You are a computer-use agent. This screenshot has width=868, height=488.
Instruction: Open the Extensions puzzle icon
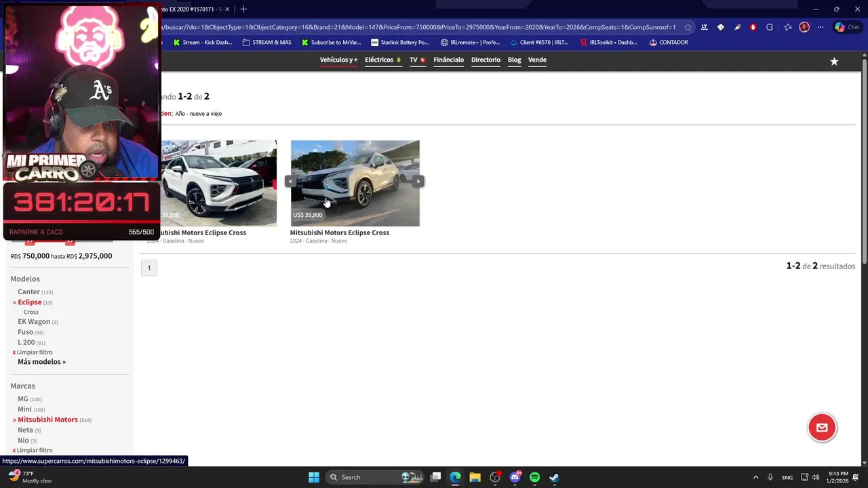[x=770, y=27]
